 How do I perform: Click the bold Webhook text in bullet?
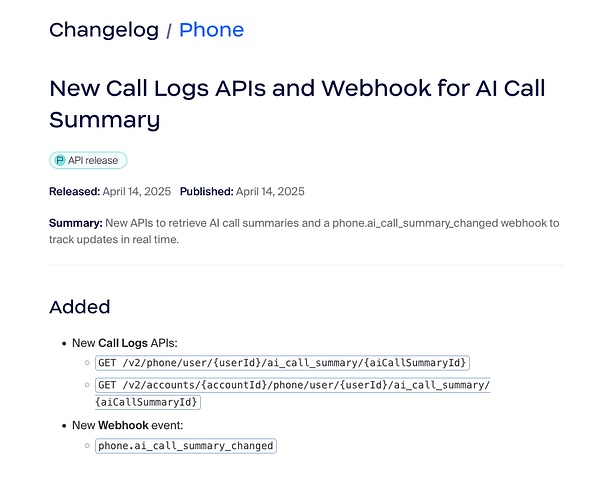(x=123, y=425)
